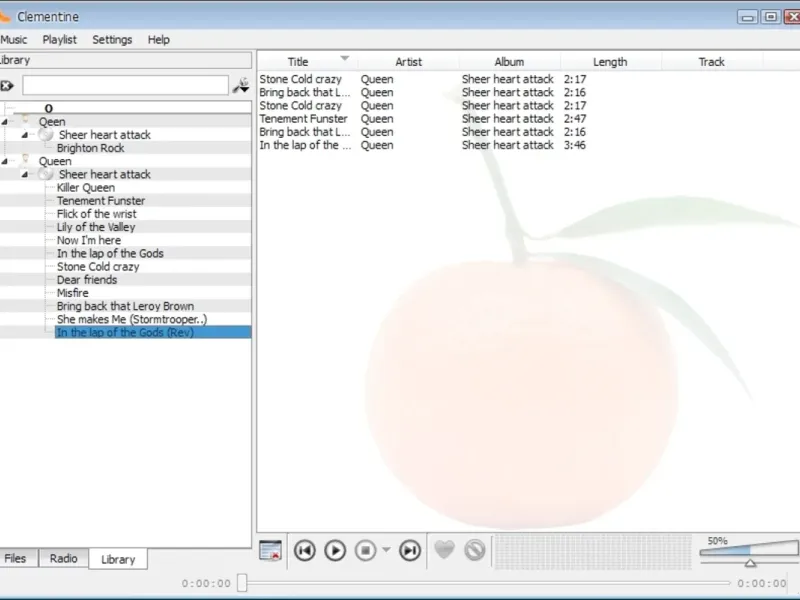Select In the lap of the Gods in library
Viewport: 800px width, 600px height.
(110, 254)
